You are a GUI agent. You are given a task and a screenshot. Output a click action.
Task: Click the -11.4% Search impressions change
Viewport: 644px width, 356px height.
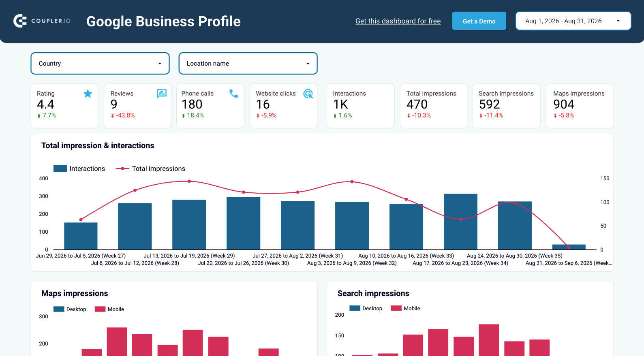pyautogui.click(x=491, y=115)
